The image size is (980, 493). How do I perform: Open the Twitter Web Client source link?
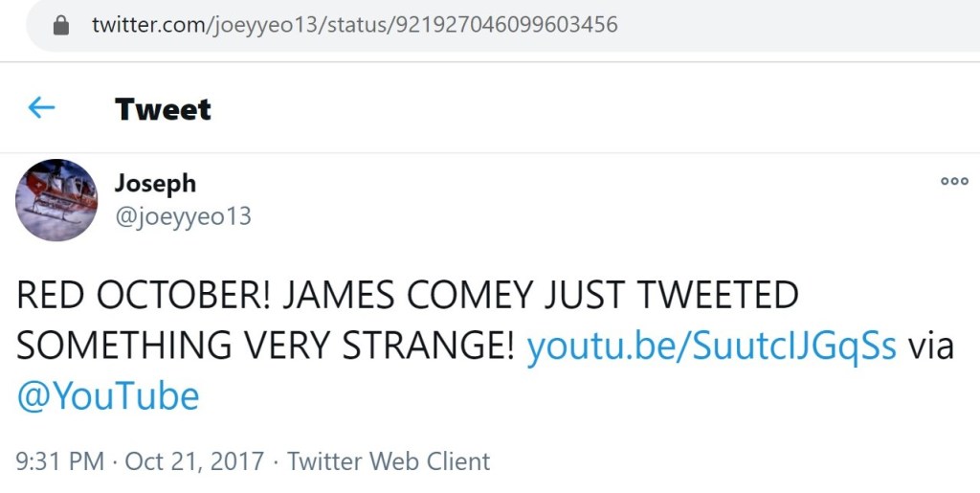tap(389, 461)
